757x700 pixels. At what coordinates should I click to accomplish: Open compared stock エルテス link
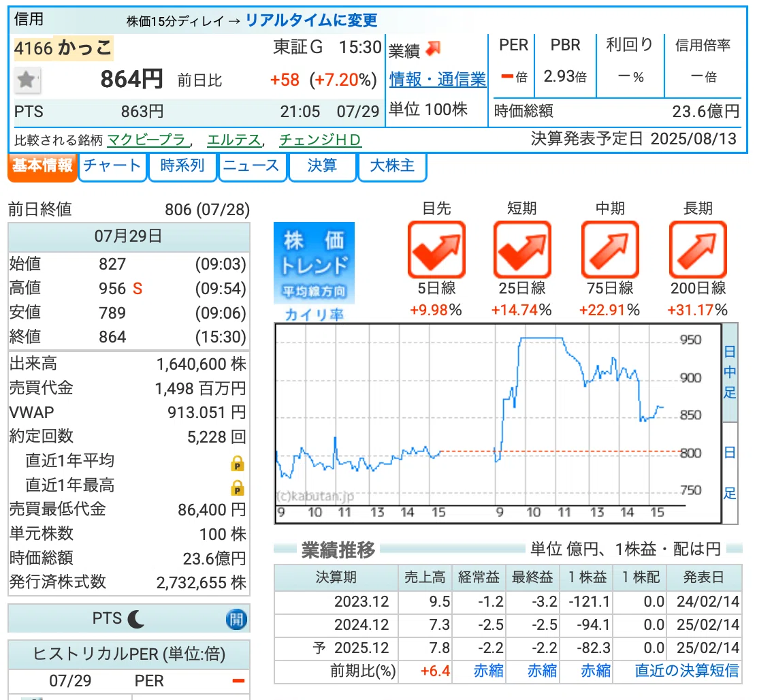coord(234,140)
